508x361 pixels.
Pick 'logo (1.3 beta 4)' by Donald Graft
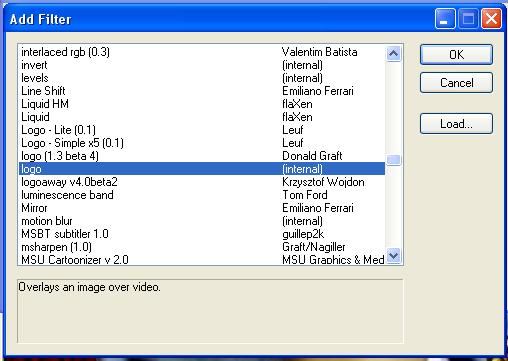[202, 156]
